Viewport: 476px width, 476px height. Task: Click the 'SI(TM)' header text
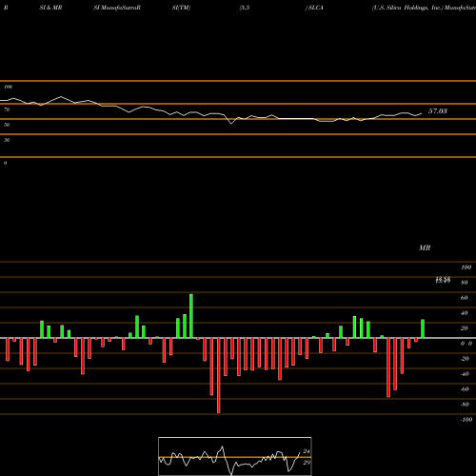(181, 8)
